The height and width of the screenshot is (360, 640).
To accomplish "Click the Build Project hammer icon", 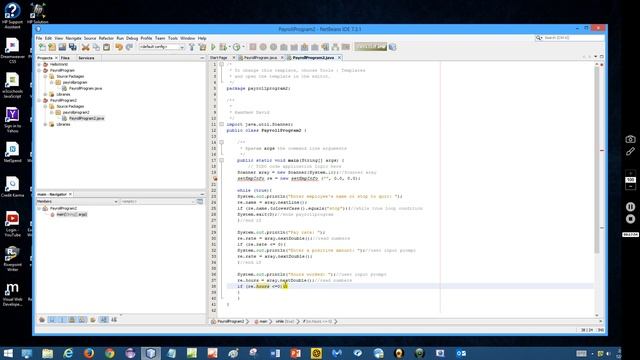I will pos(191,47).
